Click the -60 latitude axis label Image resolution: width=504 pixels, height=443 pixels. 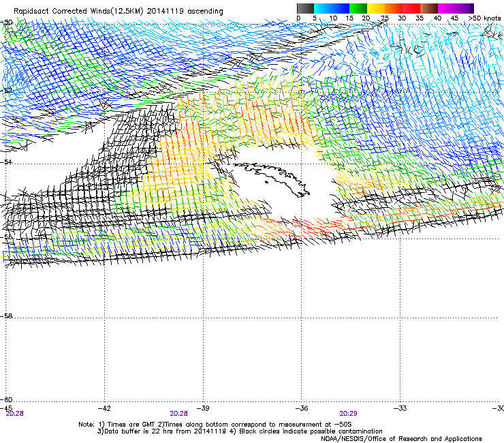(x=6, y=399)
